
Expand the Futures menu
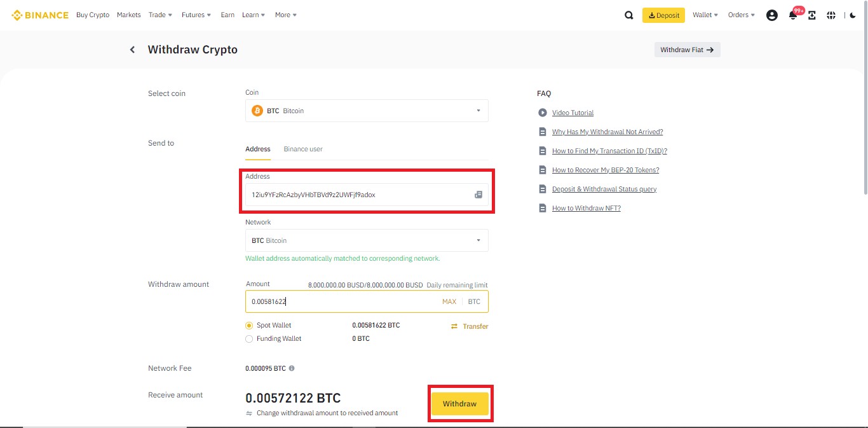coord(196,15)
